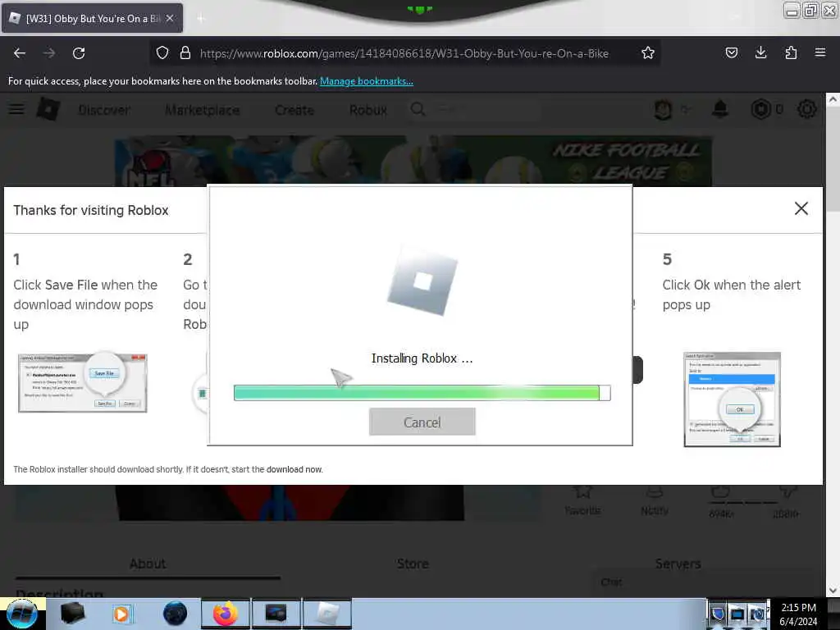This screenshot has width=840, height=630.
Task: Open the Marketplace menu item
Action: pos(202,110)
